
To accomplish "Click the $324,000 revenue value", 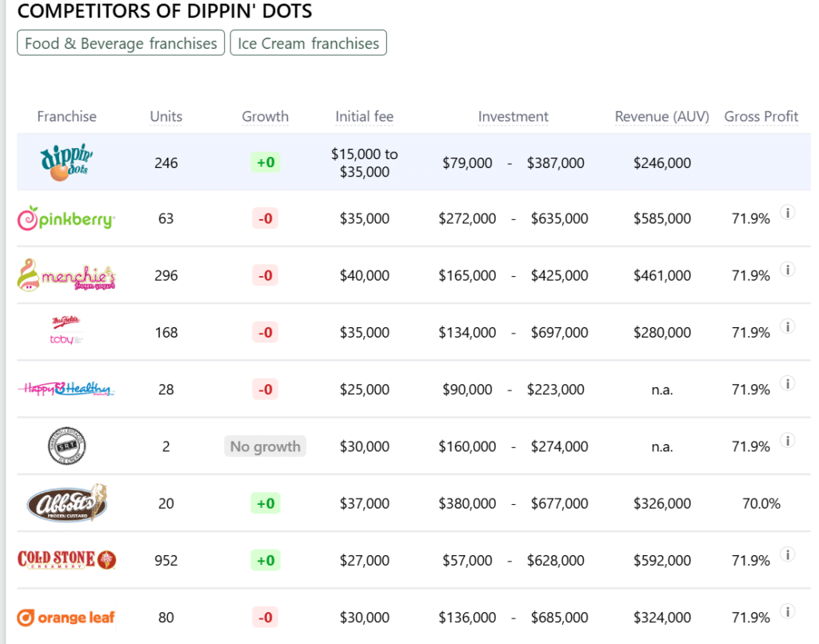I will (x=661, y=618).
